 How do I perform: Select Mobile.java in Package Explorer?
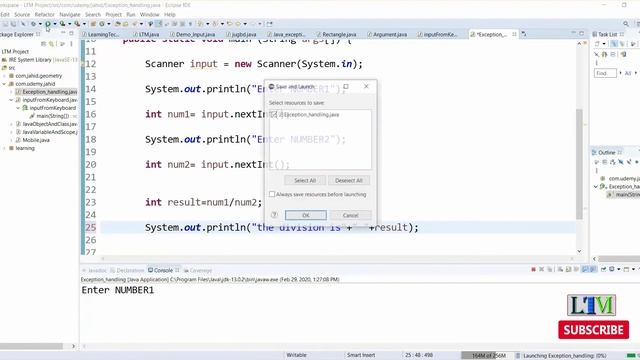click(36, 140)
